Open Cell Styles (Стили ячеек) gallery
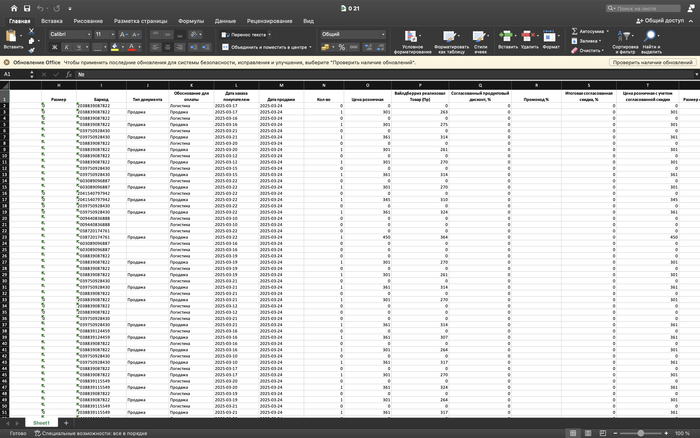The width and height of the screenshot is (700, 438). 480,39
